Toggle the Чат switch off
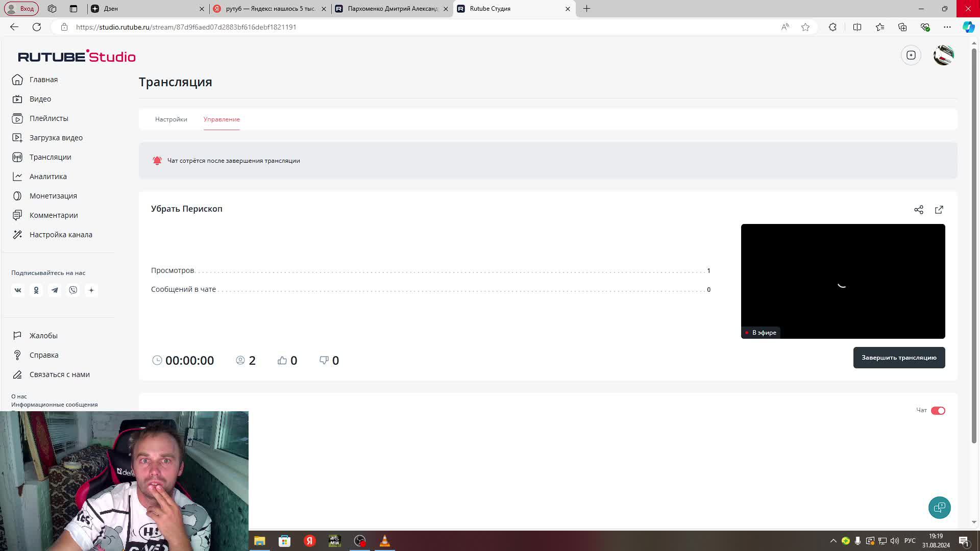The image size is (980, 551). coord(938,411)
